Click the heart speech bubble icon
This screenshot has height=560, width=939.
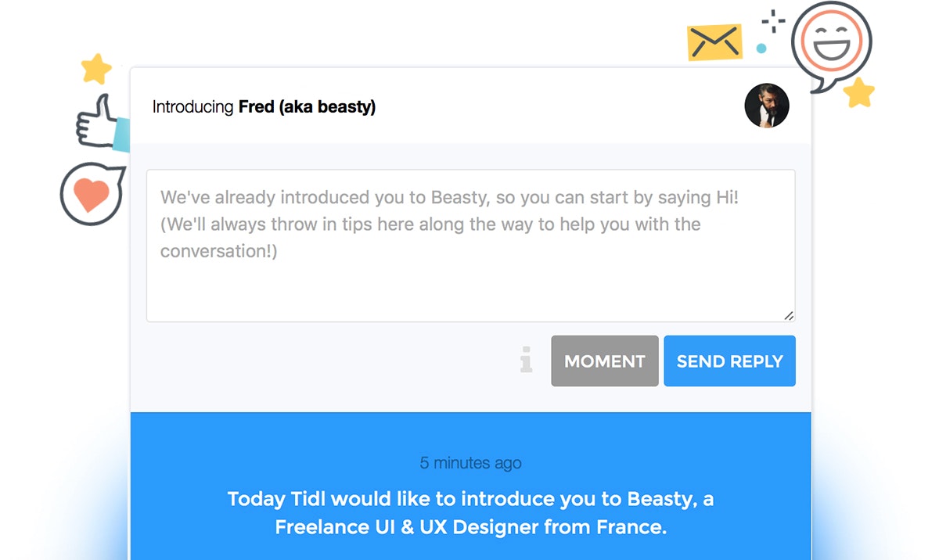[x=92, y=193]
